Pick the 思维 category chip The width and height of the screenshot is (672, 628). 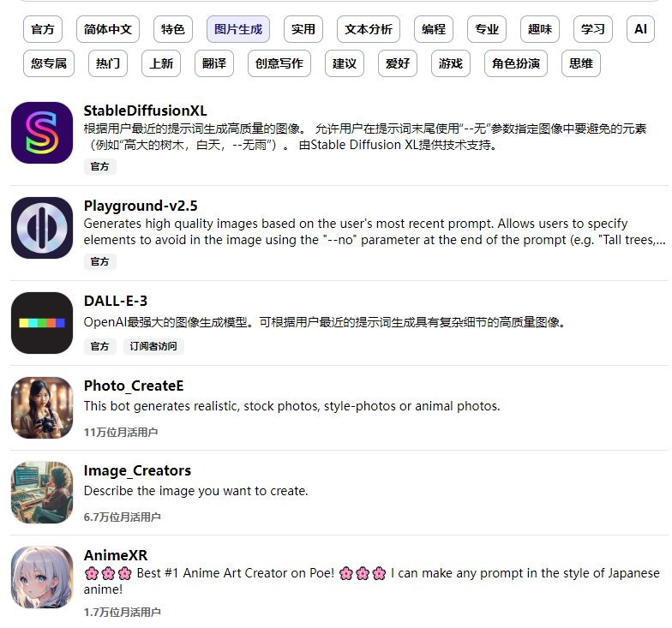tap(581, 63)
